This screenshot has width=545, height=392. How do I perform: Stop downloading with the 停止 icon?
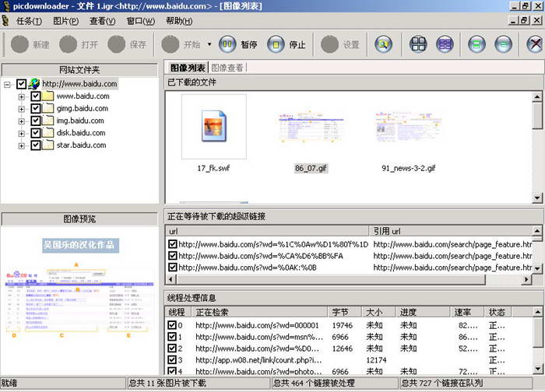click(x=276, y=44)
